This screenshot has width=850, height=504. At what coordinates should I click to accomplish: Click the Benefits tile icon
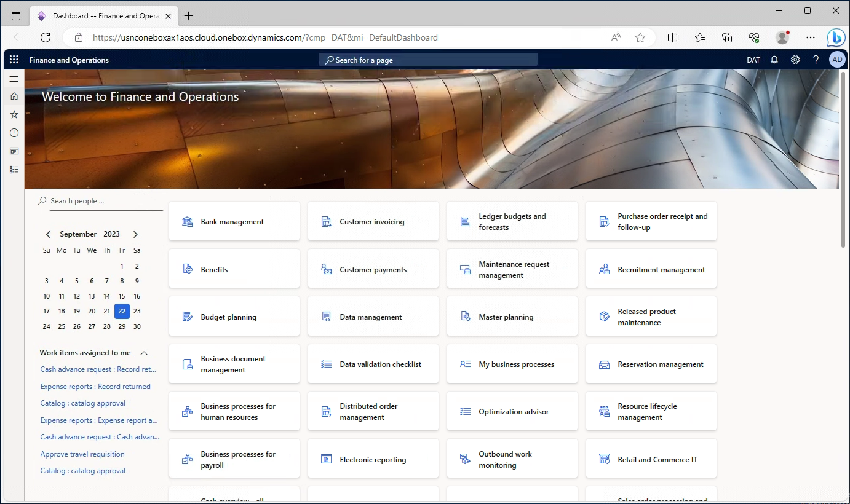tap(188, 269)
